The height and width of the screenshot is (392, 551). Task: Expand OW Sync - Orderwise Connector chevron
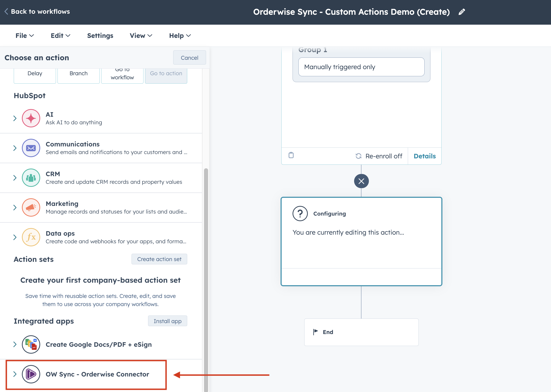[x=15, y=374]
